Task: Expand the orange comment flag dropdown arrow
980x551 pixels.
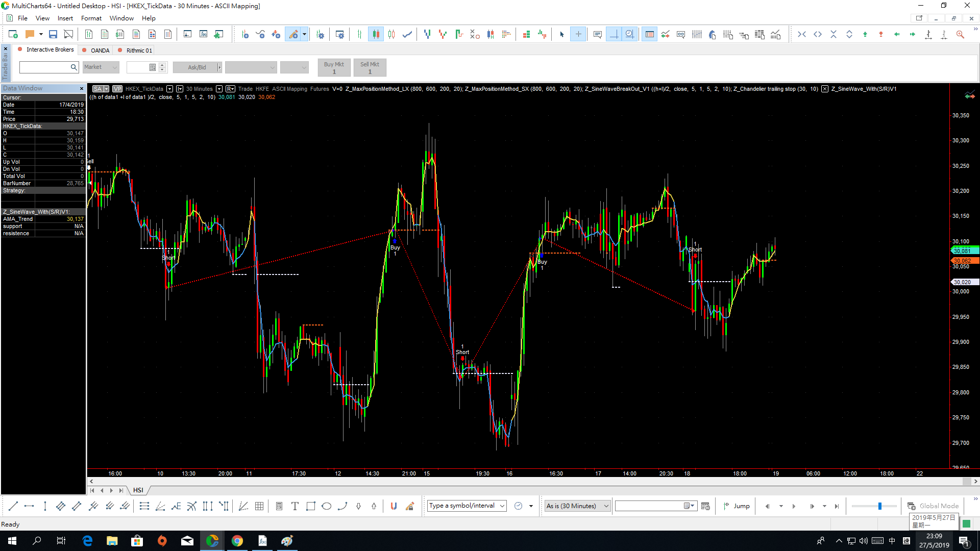Action: [x=41, y=34]
